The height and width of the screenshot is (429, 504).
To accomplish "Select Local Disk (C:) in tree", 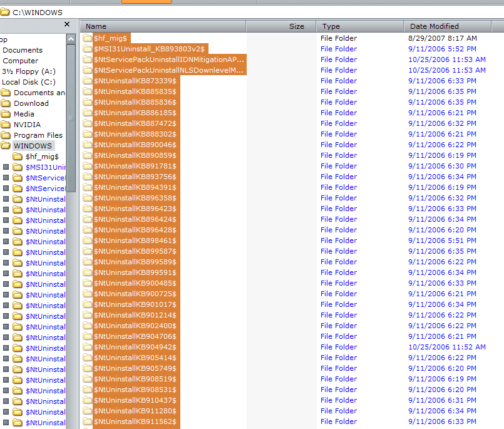I will [28, 82].
